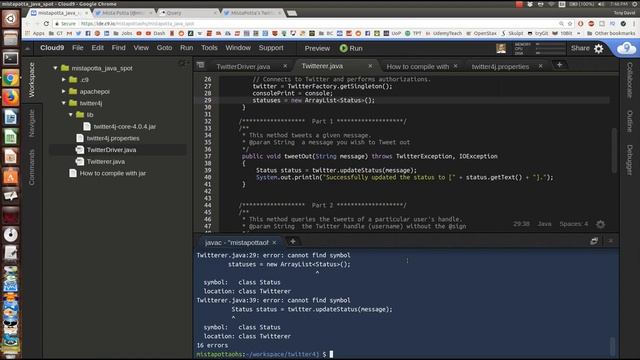Open the Collaborate right panel
The image size is (640, 360).
point(629,80)
